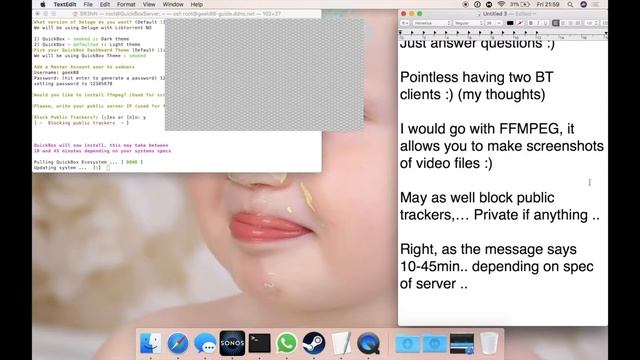Image resolution: width=640 pixels, height=360 pixels.
Task: Open the View menu
Action: point(149,4)
